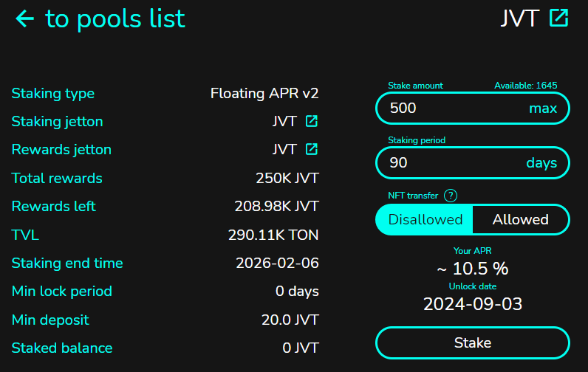Go back via 'to pools list' link
Screen dimensions: 588x372
115,18
